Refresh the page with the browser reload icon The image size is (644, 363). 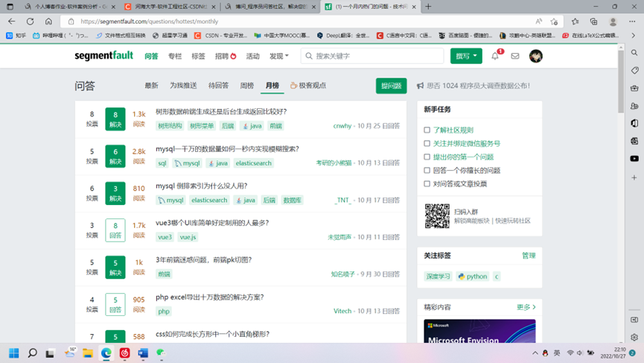31,22
